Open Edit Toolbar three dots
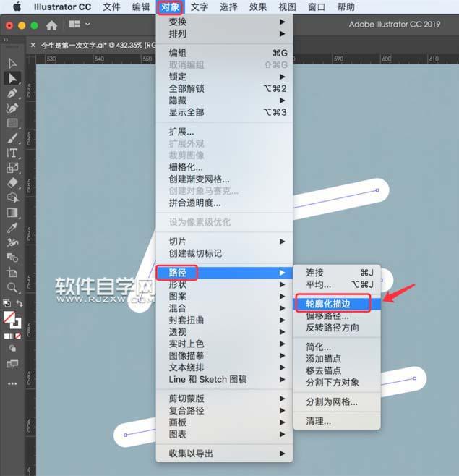Image resolution: width=459 pixels, height=476 pixels. pyautogui.click(x=12, y=383)
